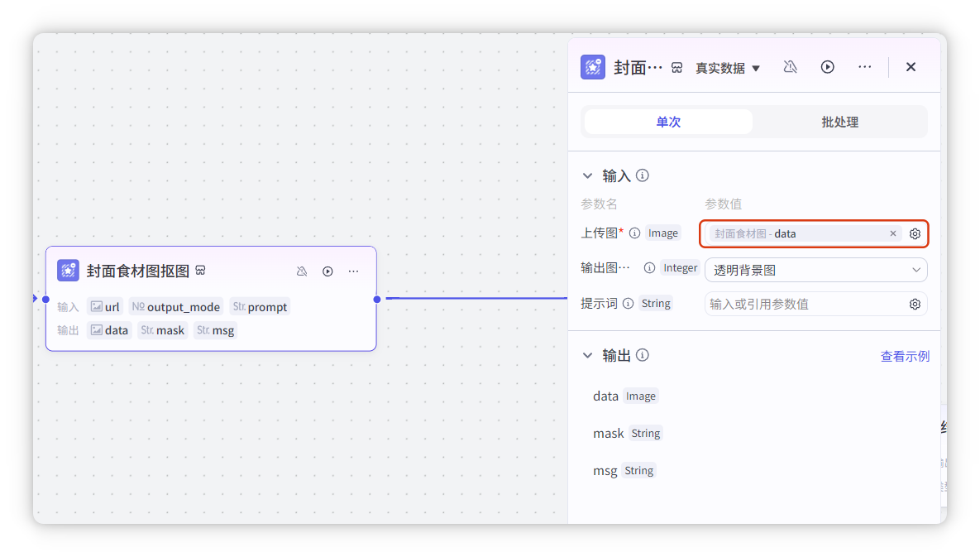Click the info icon beside the 输入 heading

[642, 175]
